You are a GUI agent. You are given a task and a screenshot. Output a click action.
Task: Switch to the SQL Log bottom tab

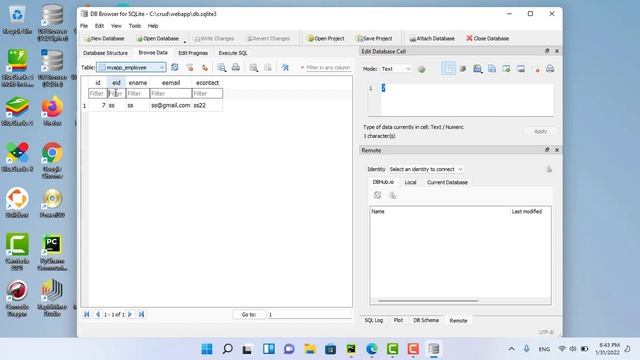(373, 320)
